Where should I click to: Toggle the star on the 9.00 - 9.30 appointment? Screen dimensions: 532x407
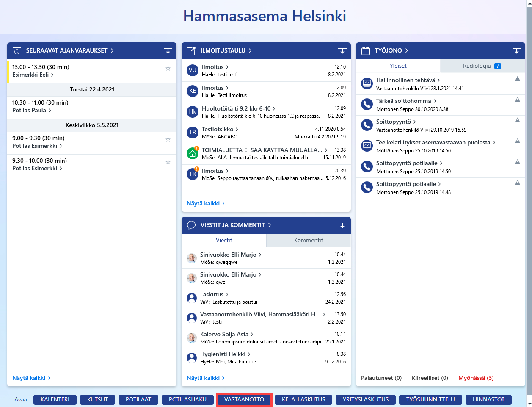(168, 139)
